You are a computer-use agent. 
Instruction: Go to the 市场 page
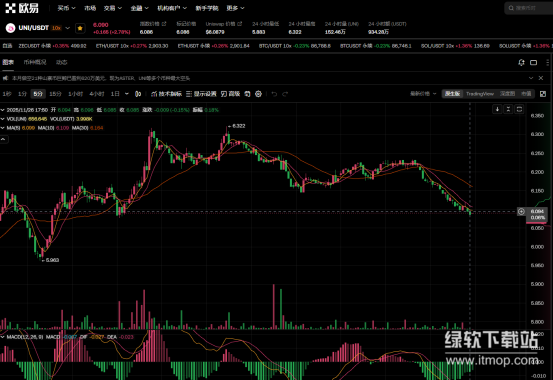point(90,8)
